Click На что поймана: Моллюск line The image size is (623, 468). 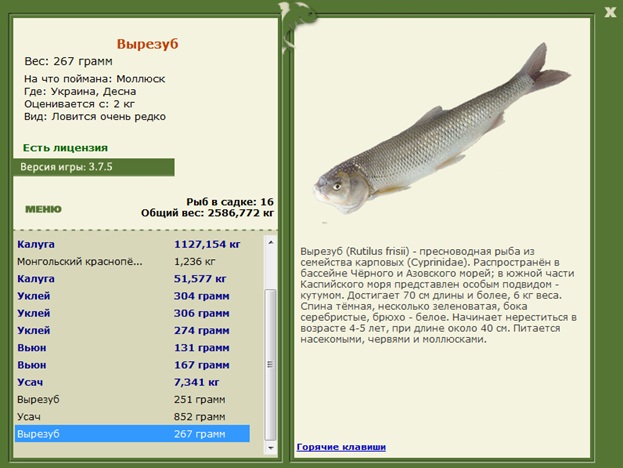(x=95, y=79)
